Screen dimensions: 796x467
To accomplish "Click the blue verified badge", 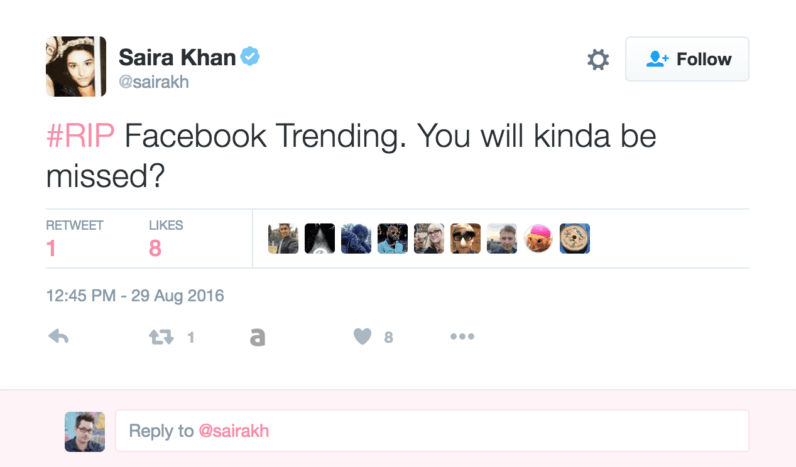I will (x=250, y=56).
